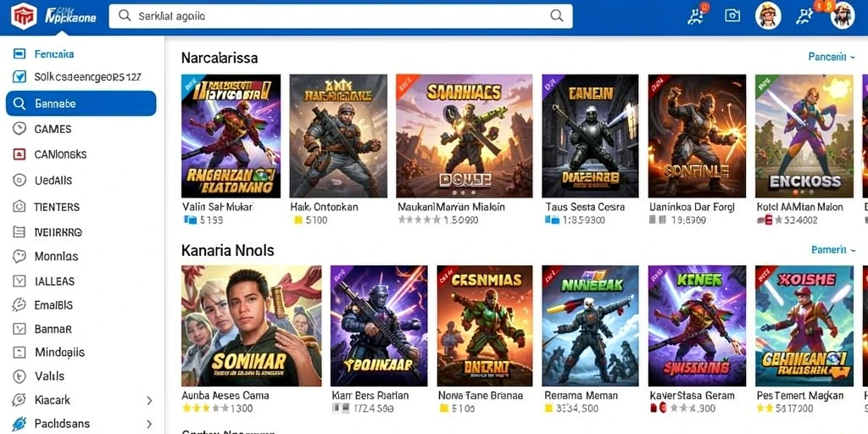Click the icon beside CANlonsks
This screenshot has width=868, height=434.
pyautogui.click(x=19, y=154)
